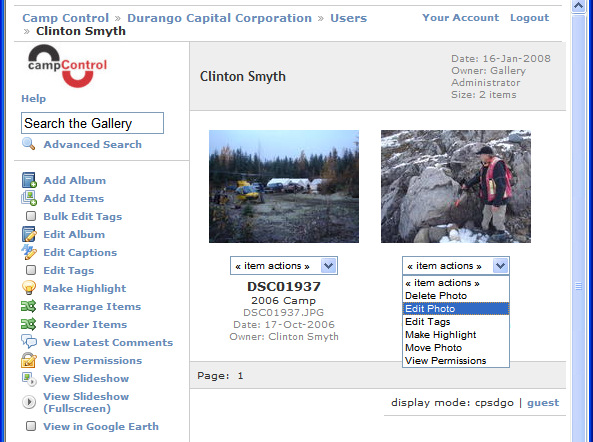
Task: Go to the Users breadcrumb link
Action: coord(348,18)
